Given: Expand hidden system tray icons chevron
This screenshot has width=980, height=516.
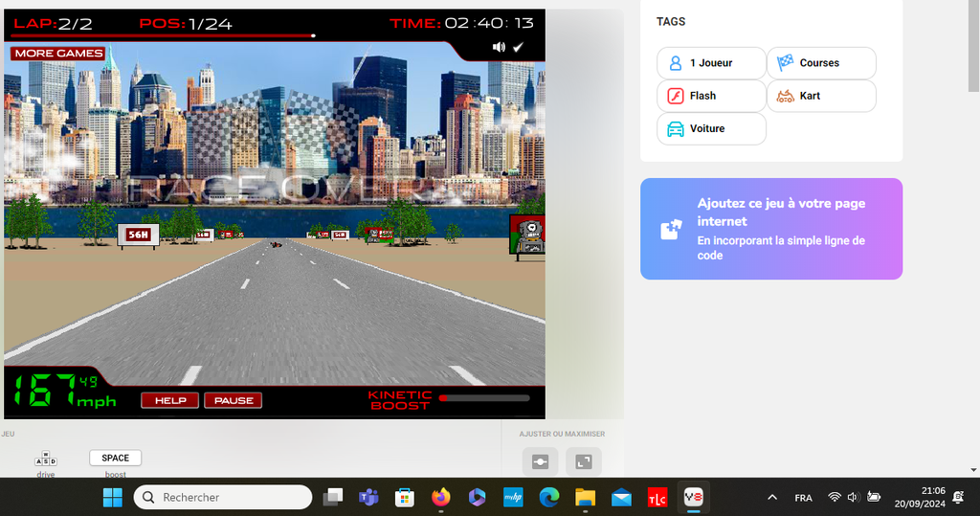Looking at the screenshot, I should 771,498.
